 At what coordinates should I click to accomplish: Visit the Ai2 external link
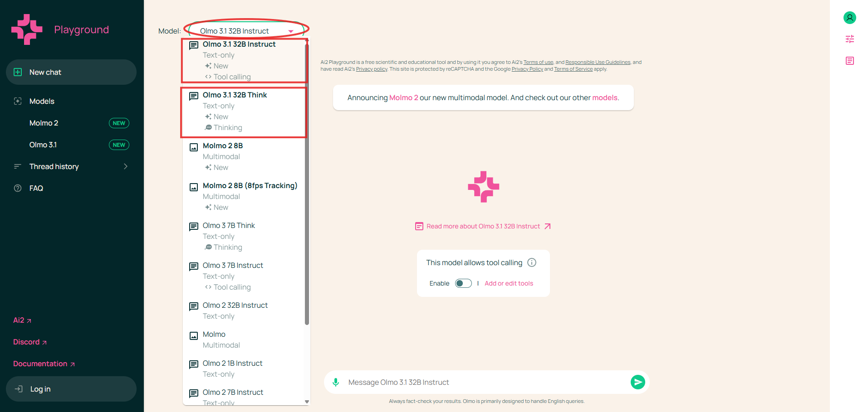coord(22,320)
